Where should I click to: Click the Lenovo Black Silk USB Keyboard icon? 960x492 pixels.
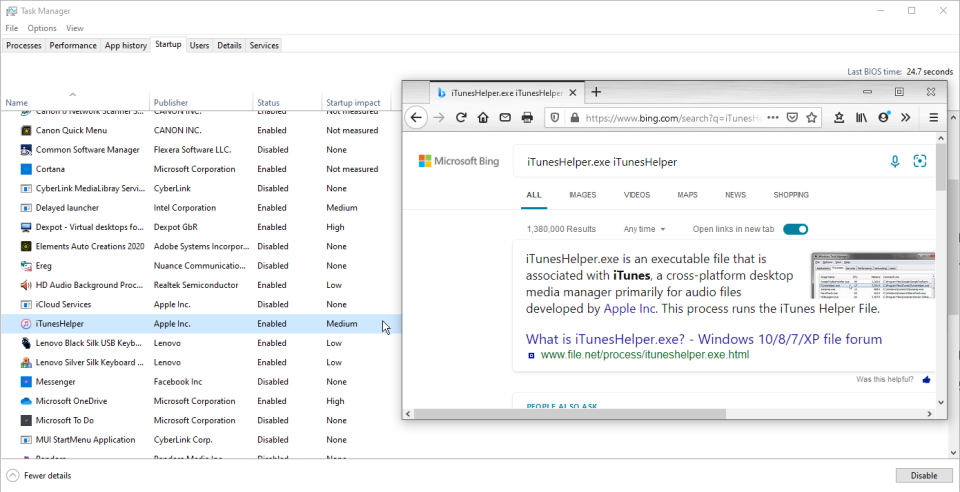pos(26,343)
